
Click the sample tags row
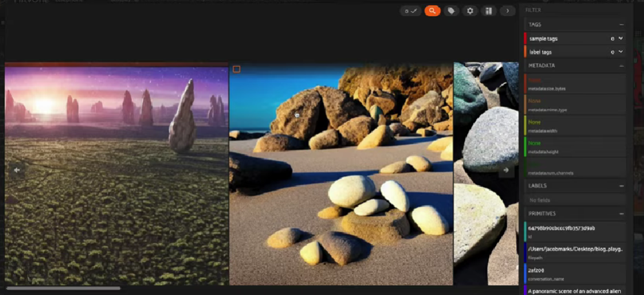(575, 38)
